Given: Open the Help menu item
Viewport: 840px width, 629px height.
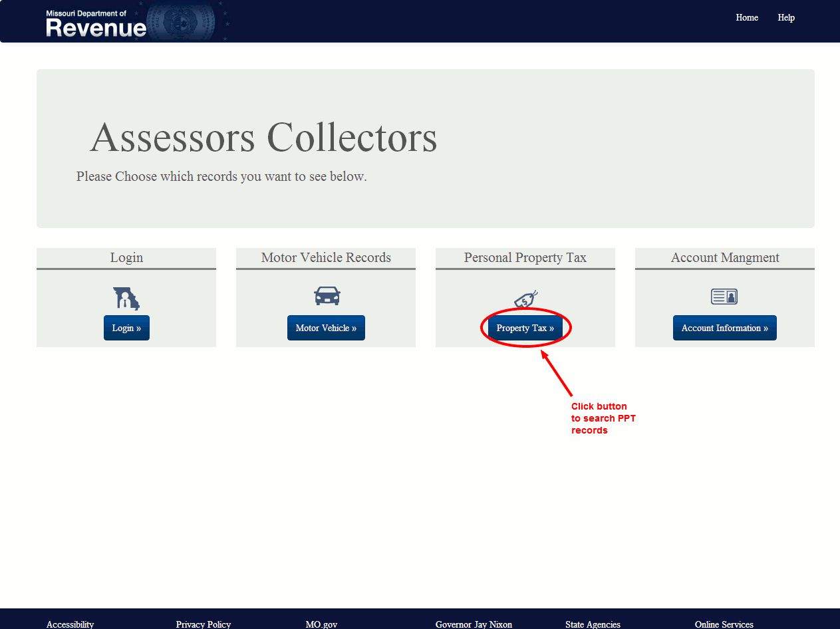Looking at the screenshot, I should tap(785, 18).
